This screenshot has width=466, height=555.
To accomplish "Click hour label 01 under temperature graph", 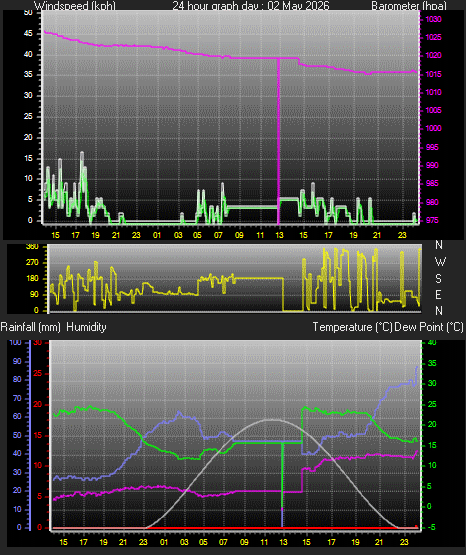I will pyautogui.click(x=163, y=542).
